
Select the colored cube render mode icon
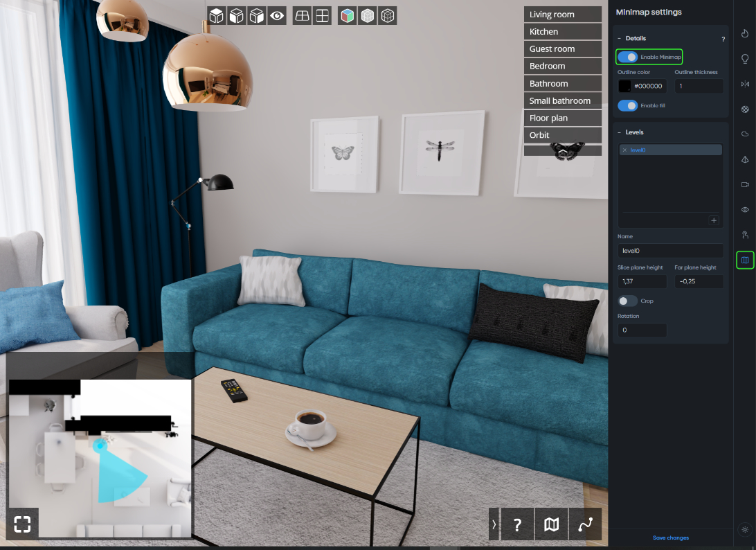pos(348,16)
